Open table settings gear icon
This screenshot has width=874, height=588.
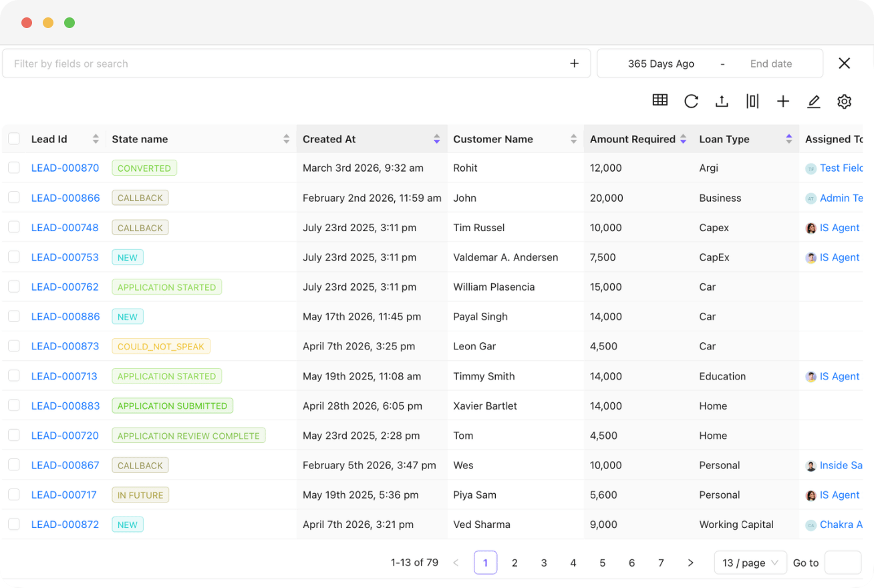tap(845, 101)
